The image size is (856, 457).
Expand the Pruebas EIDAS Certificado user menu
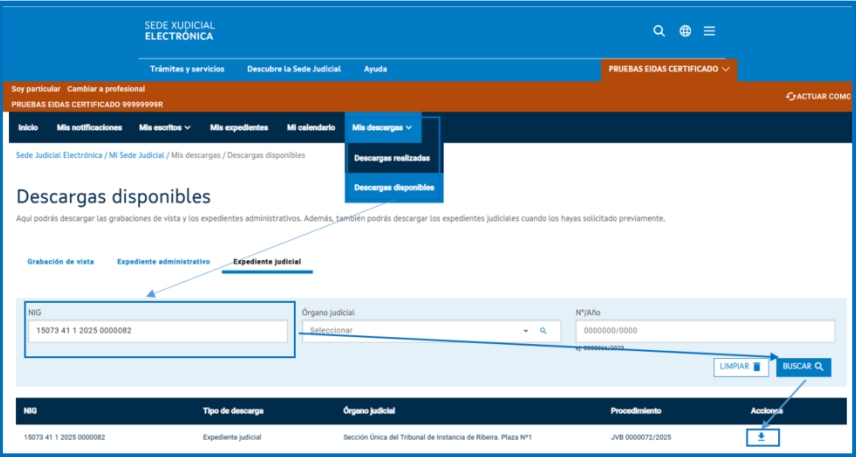[669, 69]
